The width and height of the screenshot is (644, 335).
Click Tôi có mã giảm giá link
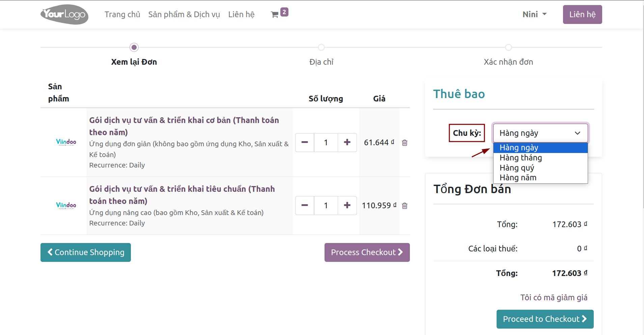point(554,298)
